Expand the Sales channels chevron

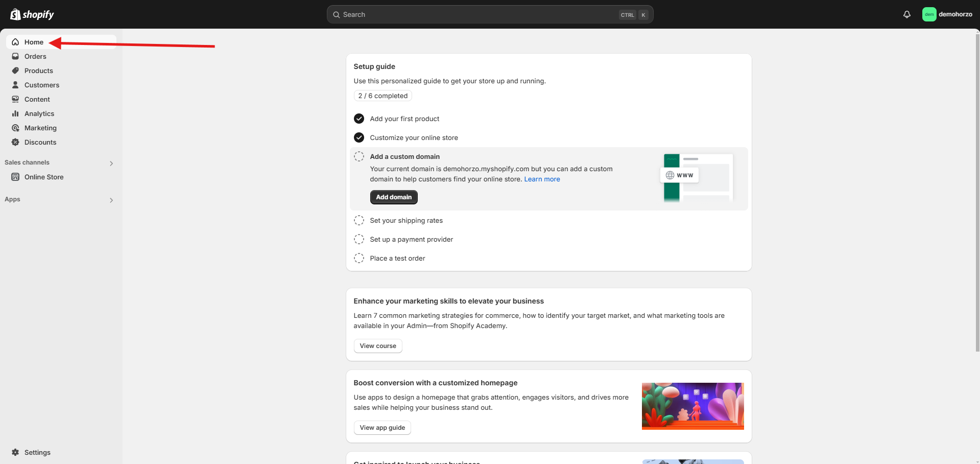pos(111,164)
